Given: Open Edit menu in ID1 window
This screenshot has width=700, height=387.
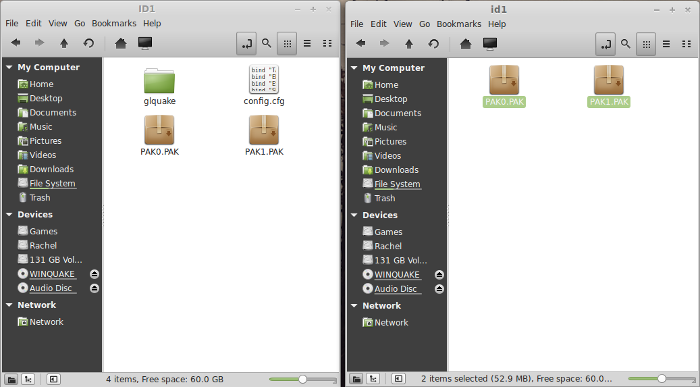Looking at the screenshot, I should [x=33, y=23].
